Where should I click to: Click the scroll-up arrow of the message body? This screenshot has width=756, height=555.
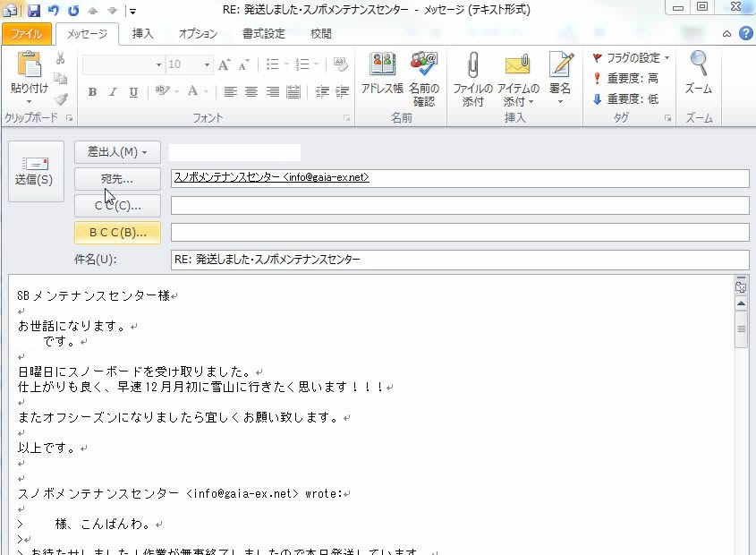point(741,304)
